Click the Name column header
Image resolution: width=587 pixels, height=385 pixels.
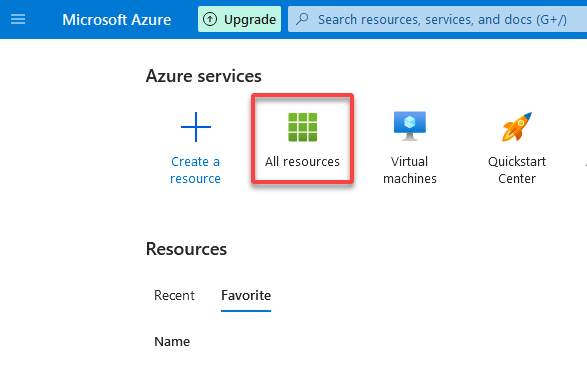(x=172, y=342)
